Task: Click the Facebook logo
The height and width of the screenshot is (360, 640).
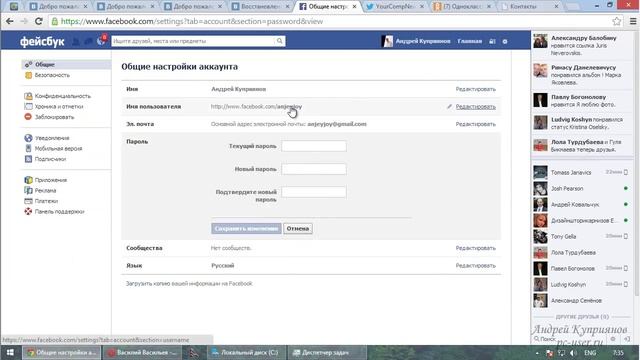Action: coord(42,41)
